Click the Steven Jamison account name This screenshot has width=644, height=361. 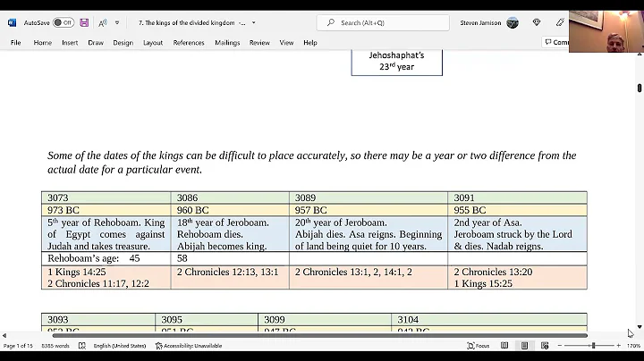tap(480, 22)
